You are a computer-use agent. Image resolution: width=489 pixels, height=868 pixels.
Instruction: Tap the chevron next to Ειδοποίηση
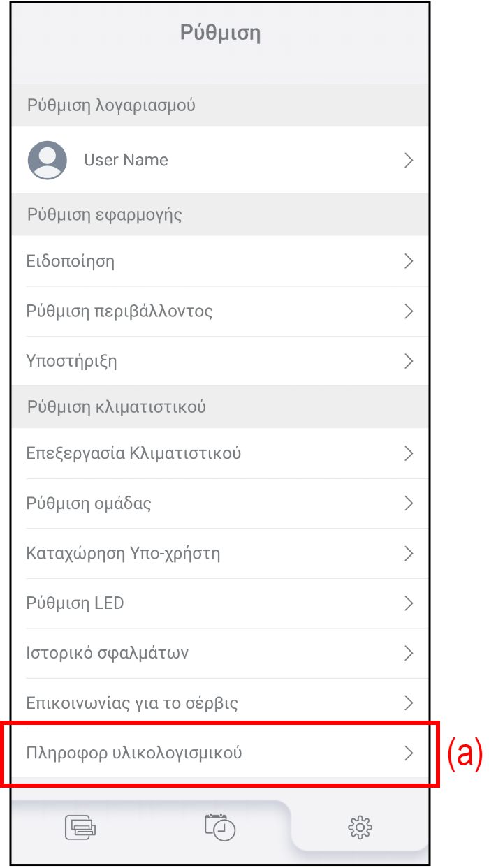[x=409, y=261]
